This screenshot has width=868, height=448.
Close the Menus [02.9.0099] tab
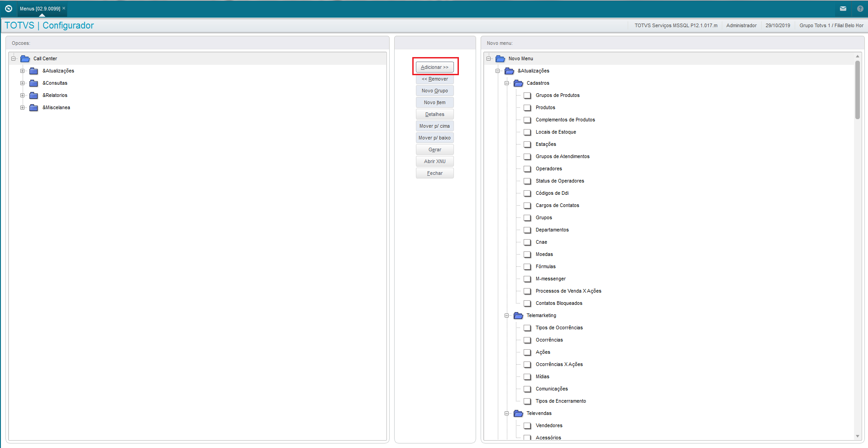coord(64,8)
